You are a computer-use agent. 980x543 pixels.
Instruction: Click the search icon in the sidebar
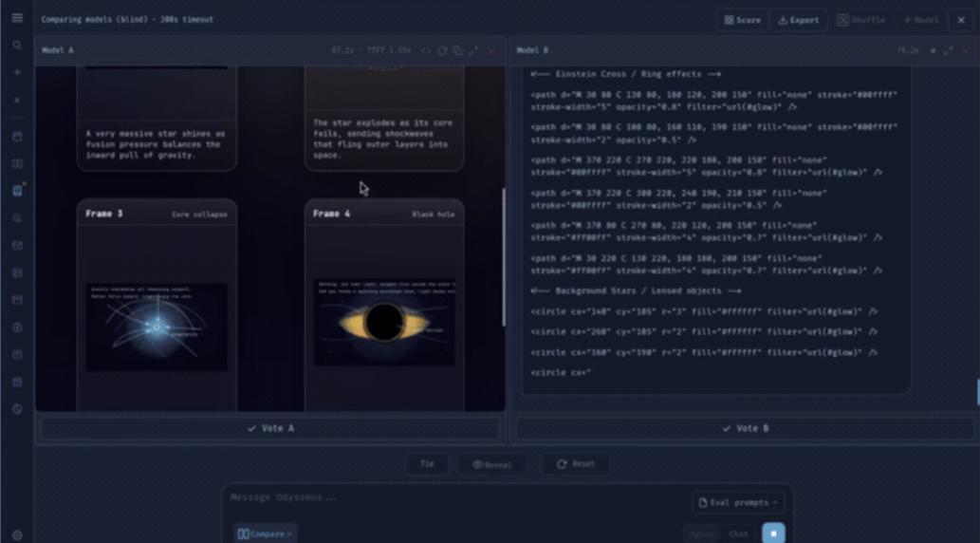[17, 46]
